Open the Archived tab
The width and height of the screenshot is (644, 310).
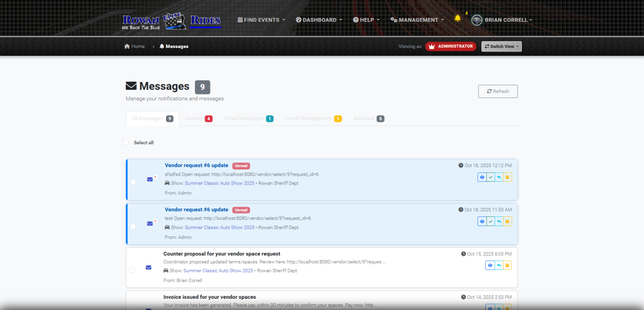point(368,119)
